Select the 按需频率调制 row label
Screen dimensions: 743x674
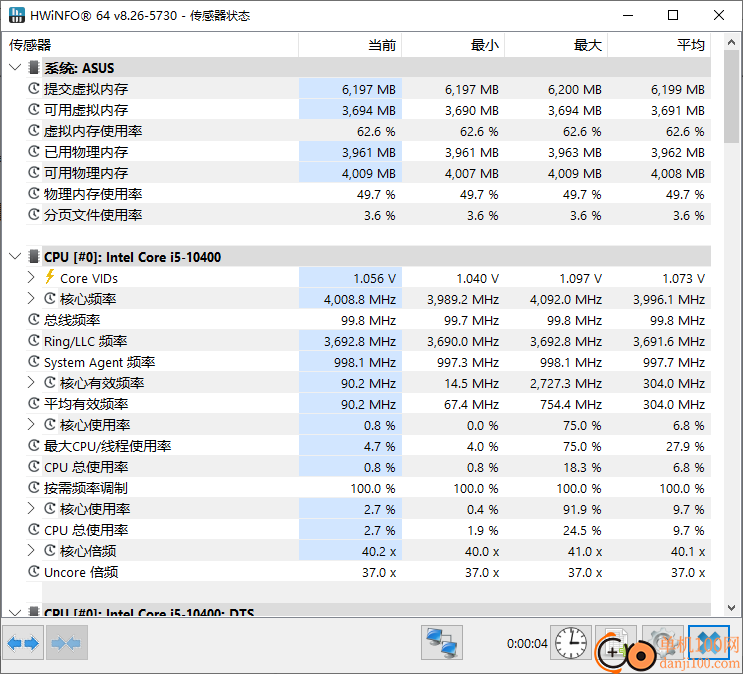pyautogui.click(x=86, y=488)
